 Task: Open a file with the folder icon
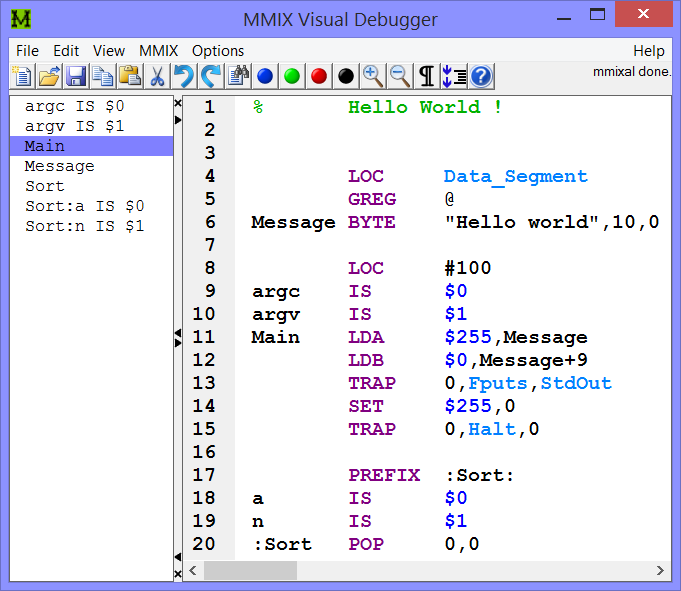tap(49, 76)
